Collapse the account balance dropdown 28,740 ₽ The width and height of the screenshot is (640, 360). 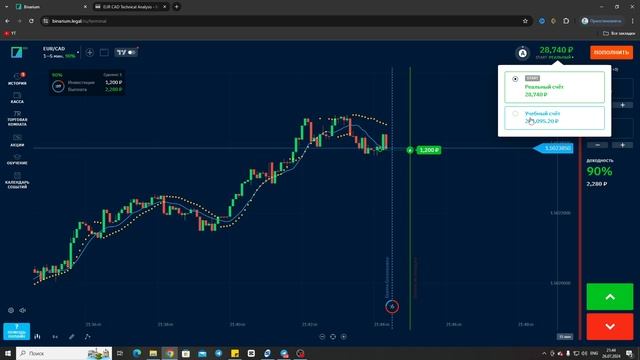(556, 52)
